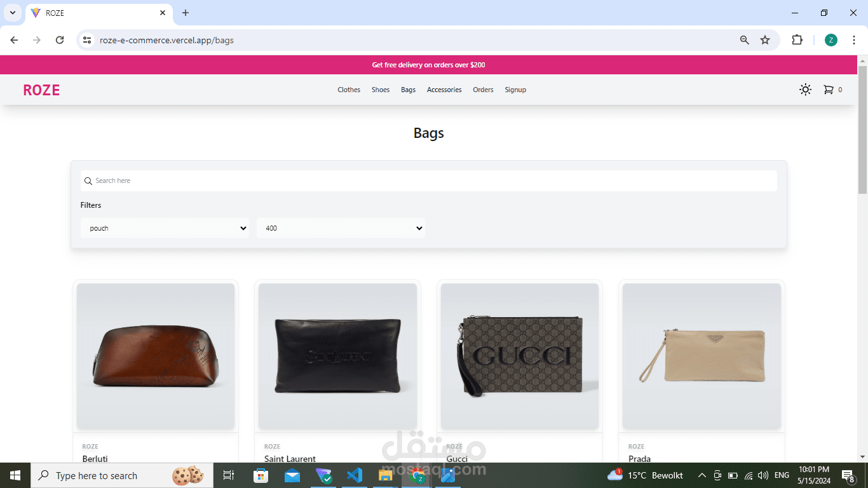The height and width of the screenshot is (488, 868).
Task: Open the Saint Laurent black pouch image
Action: (337, 356)
